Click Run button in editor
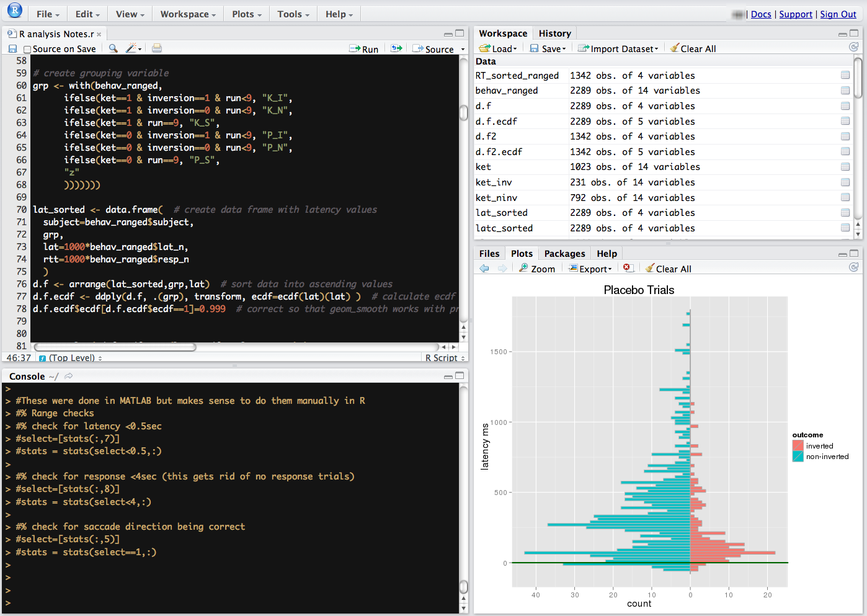Image resolution: width=867 pixels, height=616 pixels. 364,49
